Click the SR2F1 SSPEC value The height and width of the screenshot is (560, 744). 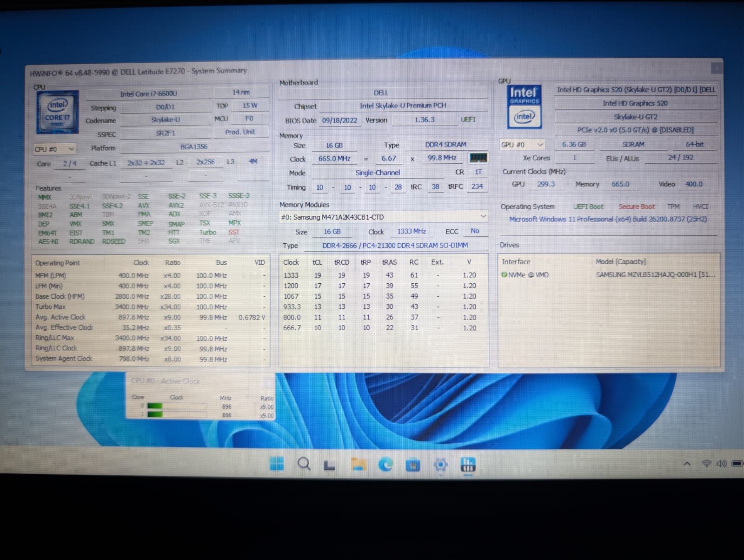[x=166, y=133]
